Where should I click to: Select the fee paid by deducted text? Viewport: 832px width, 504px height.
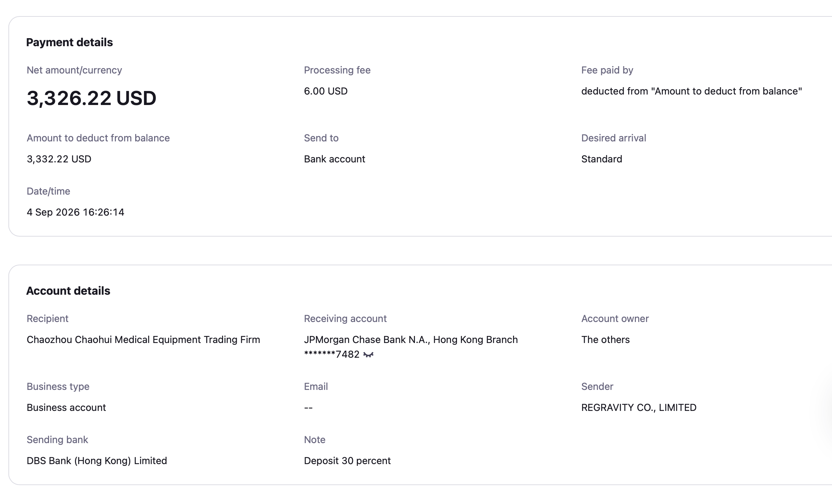[x=692, y=91]
